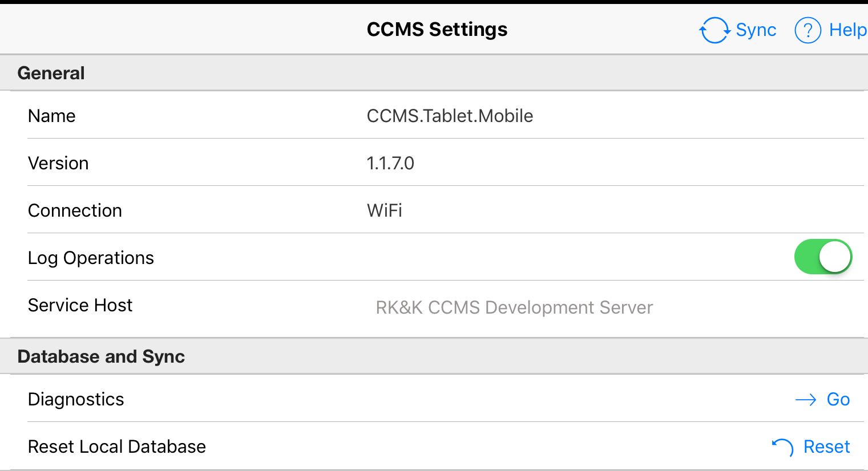Select the Log Operations label
Screen dimensions: 868x471
91,258
